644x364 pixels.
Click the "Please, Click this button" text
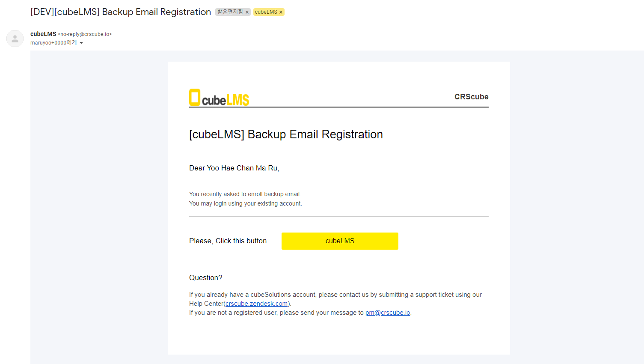(x=228, y=241)
